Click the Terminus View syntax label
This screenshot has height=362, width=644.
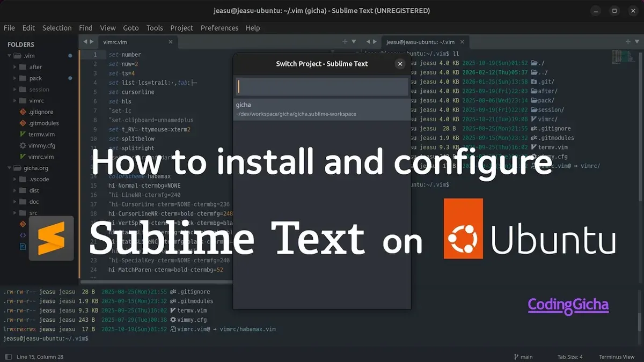click(617, 357)
